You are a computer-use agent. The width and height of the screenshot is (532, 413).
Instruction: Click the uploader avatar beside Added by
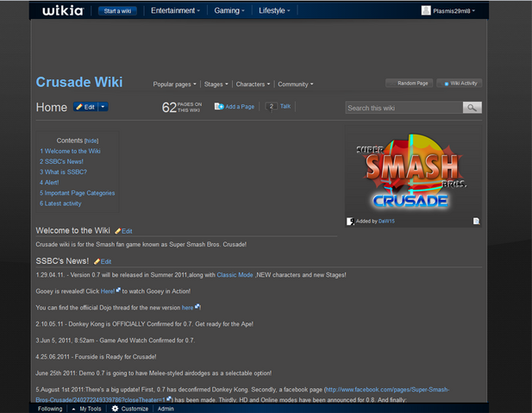click(x=350, y=222)
